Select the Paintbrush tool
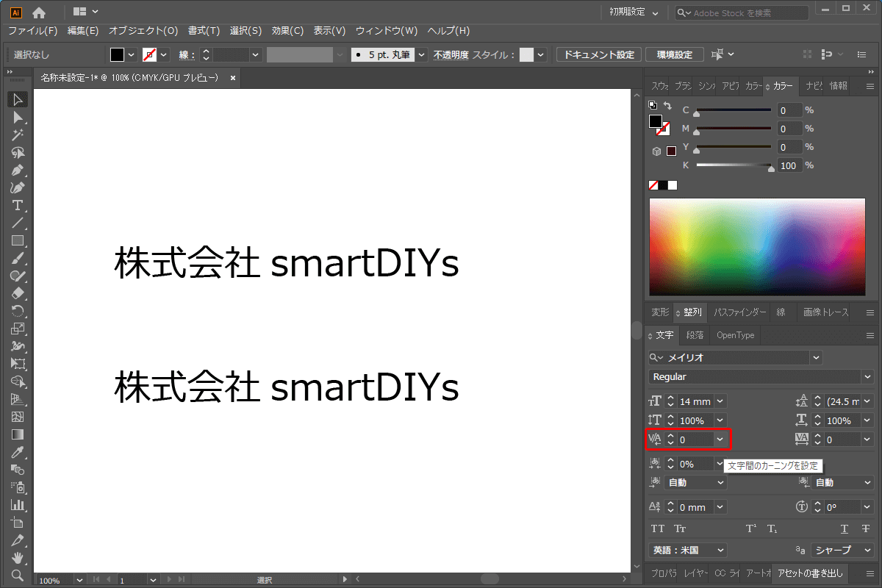 (18, 258)
